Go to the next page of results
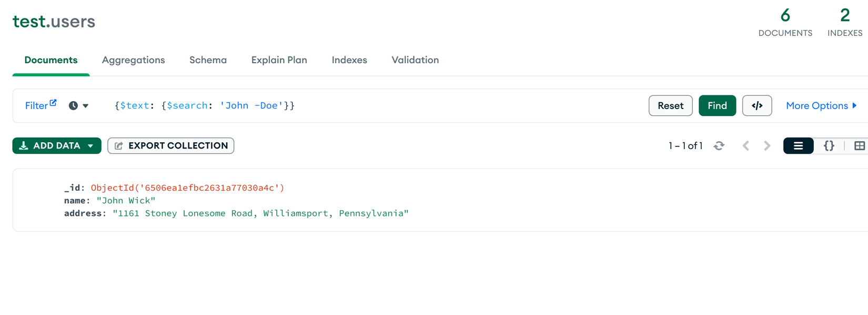The image size is (868, 315). pos(767,146)
